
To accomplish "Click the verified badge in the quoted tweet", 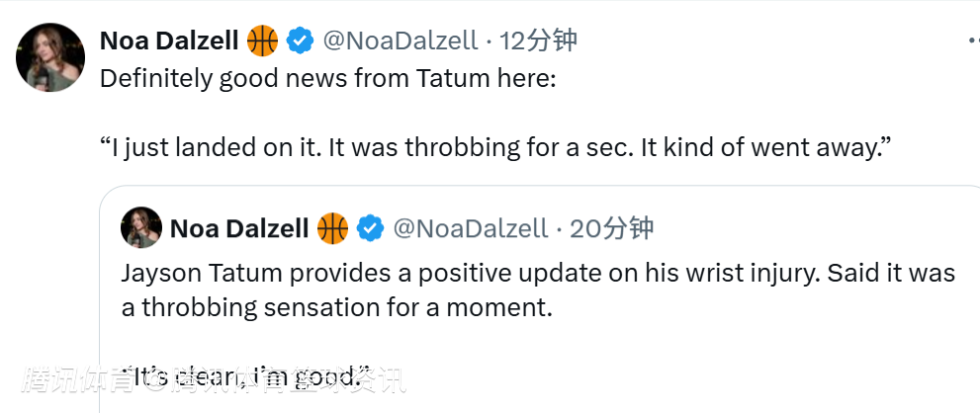I will point(371,228).
